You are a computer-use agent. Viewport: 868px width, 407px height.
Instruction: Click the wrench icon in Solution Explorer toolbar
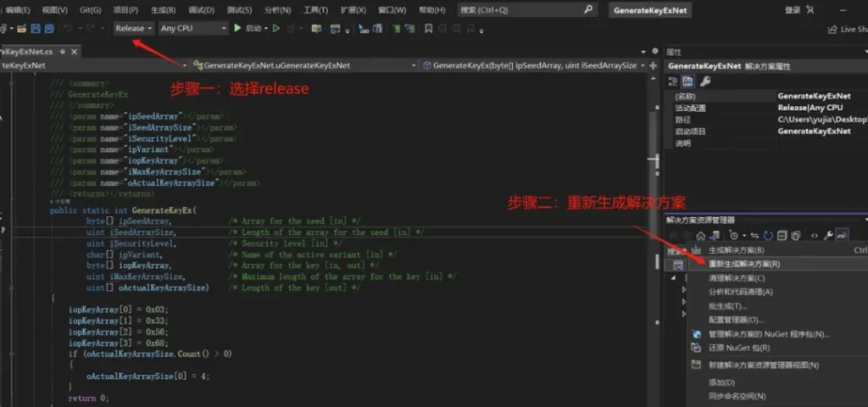[828, 235]
